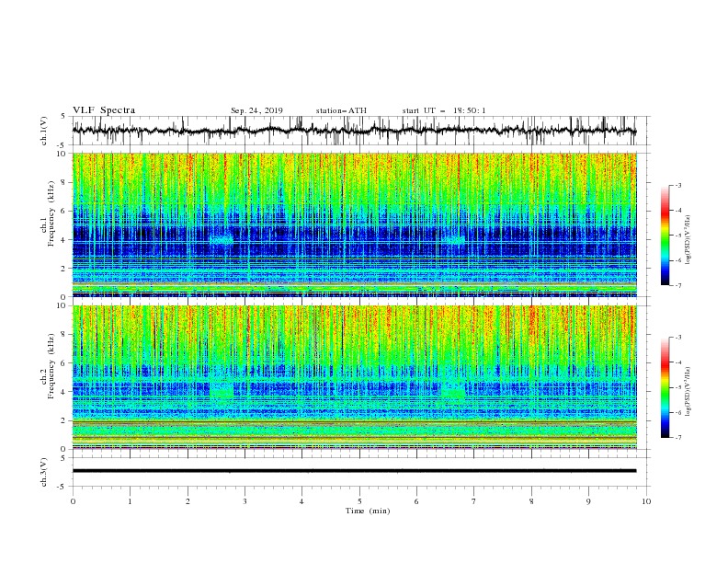Click the "ch.3(V)" axis label
Screen dimensions: 728x563
pyautogui.click(x=44, y=472)
